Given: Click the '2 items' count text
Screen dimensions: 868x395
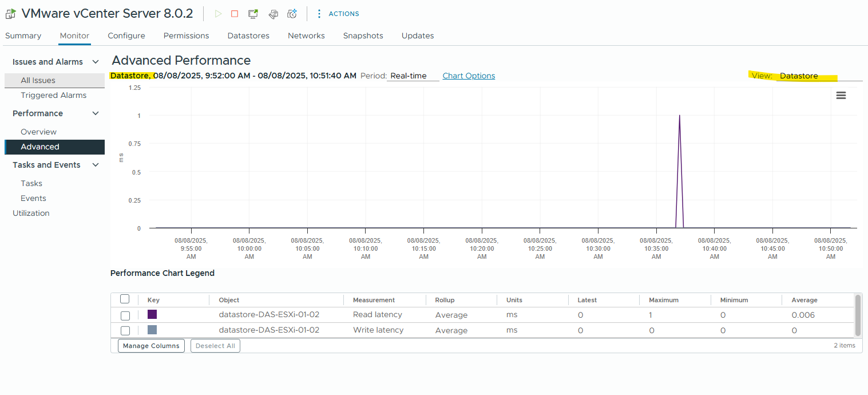Looking at the screenshot, I should click(845, 346).
